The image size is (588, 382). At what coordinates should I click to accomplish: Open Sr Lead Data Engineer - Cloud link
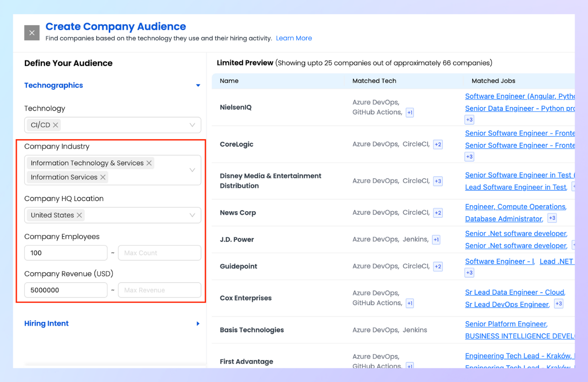click(514, 292)
